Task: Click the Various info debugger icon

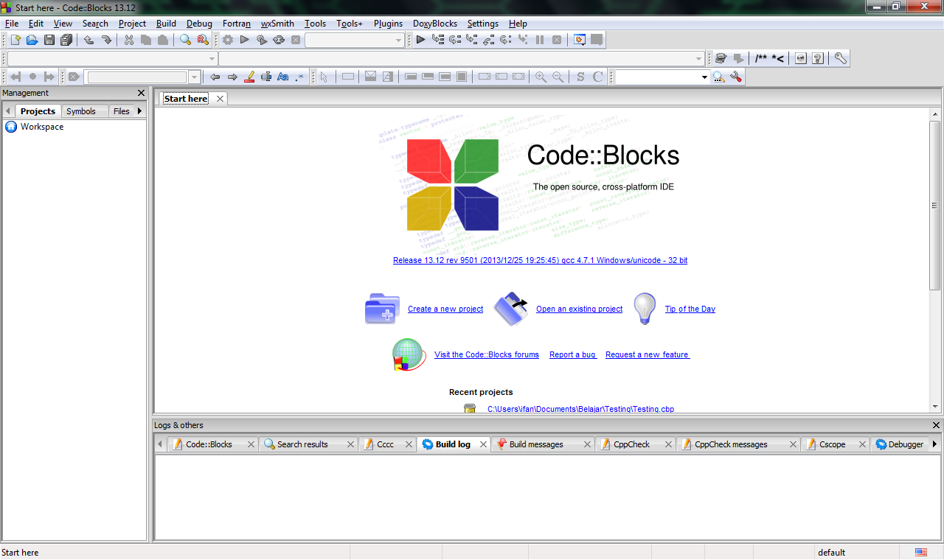Action: coord(597,40)
